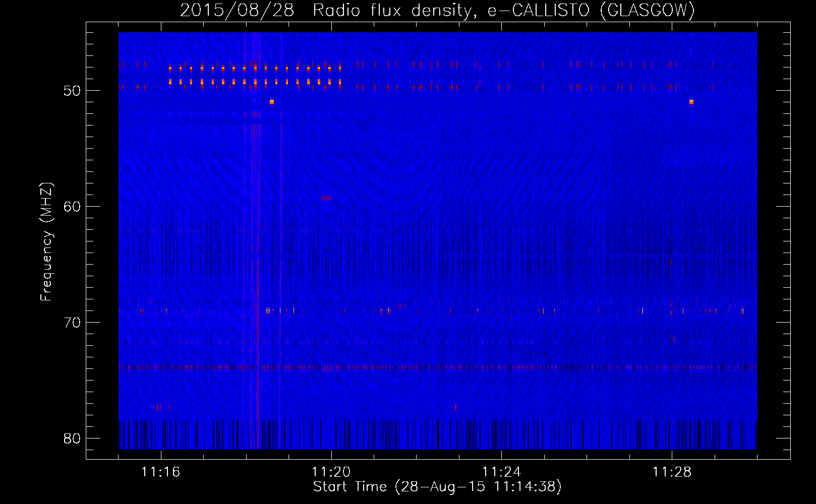Select the "60" frequency tick label
This screenshot has height=504, width=816.
tap(72, 207)
